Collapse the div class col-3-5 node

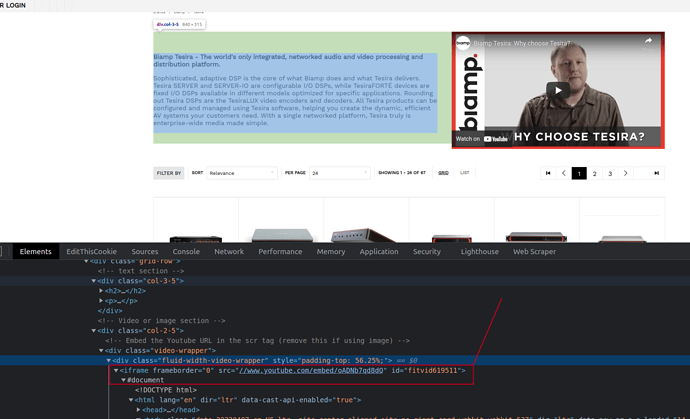tap(93, 281)
